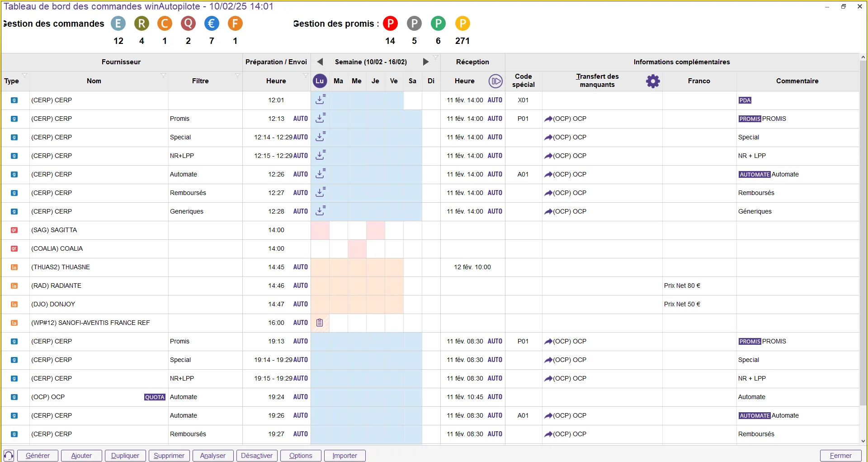Open the Heure preparation column filter
The image size is (868, 462).
tap(306, 75)
